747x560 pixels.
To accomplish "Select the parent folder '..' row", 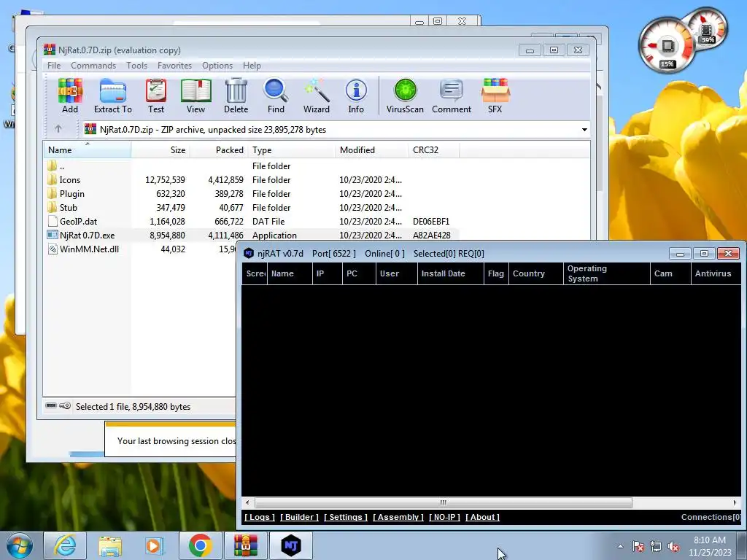I will 251,166.
